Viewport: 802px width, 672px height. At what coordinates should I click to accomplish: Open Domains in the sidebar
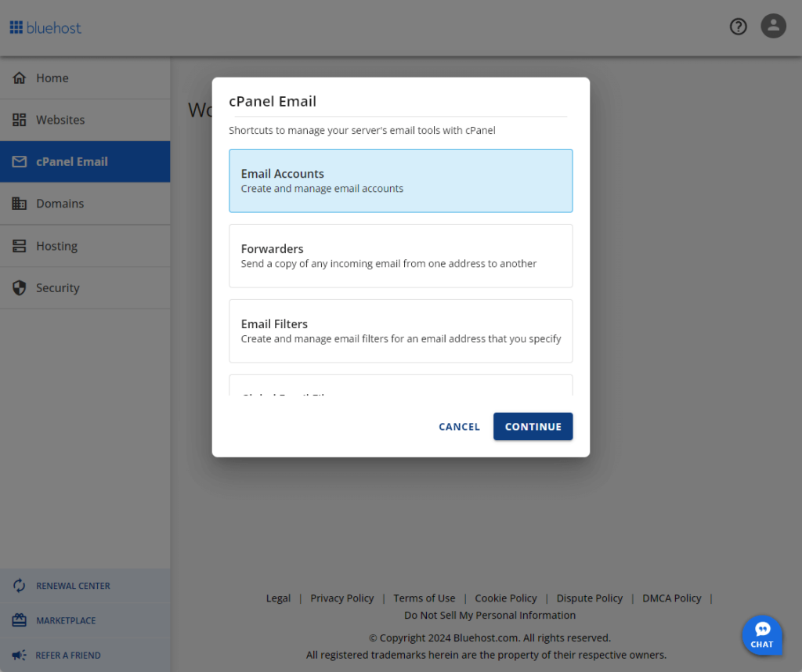(85, 204)
